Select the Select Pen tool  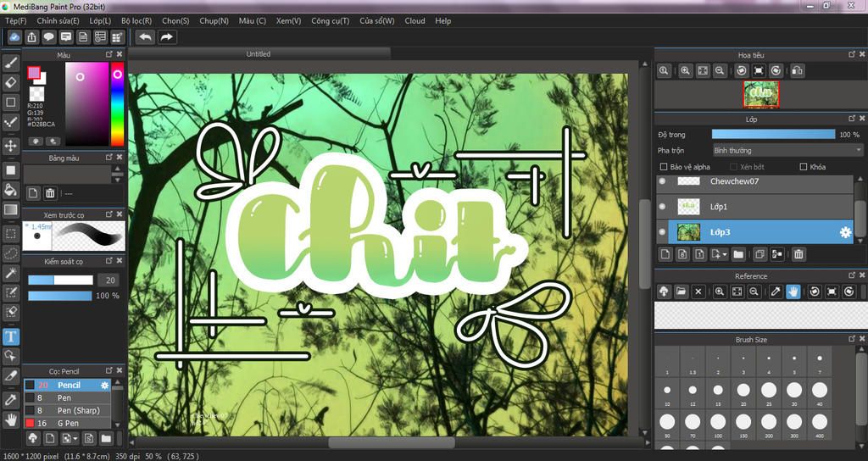(10, 292)
